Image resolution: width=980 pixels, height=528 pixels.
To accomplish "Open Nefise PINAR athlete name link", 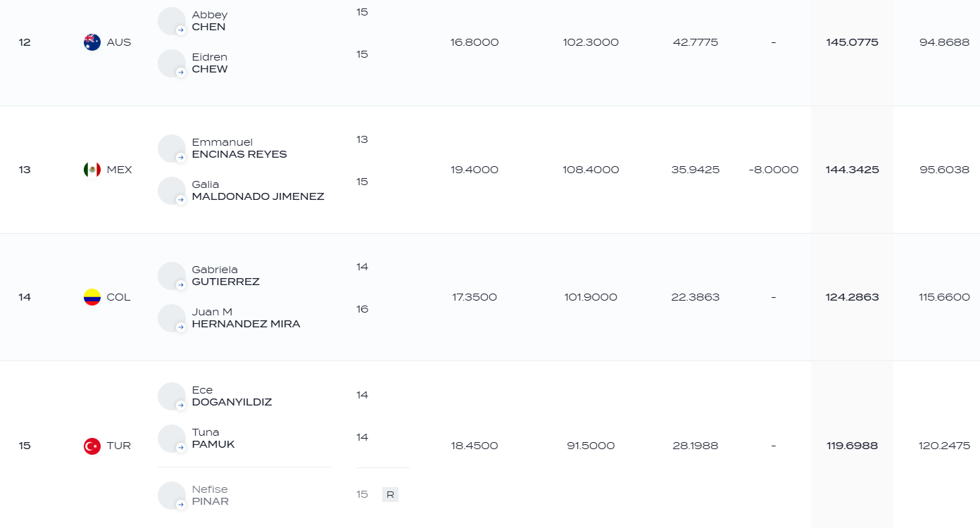I will point(210,496).
